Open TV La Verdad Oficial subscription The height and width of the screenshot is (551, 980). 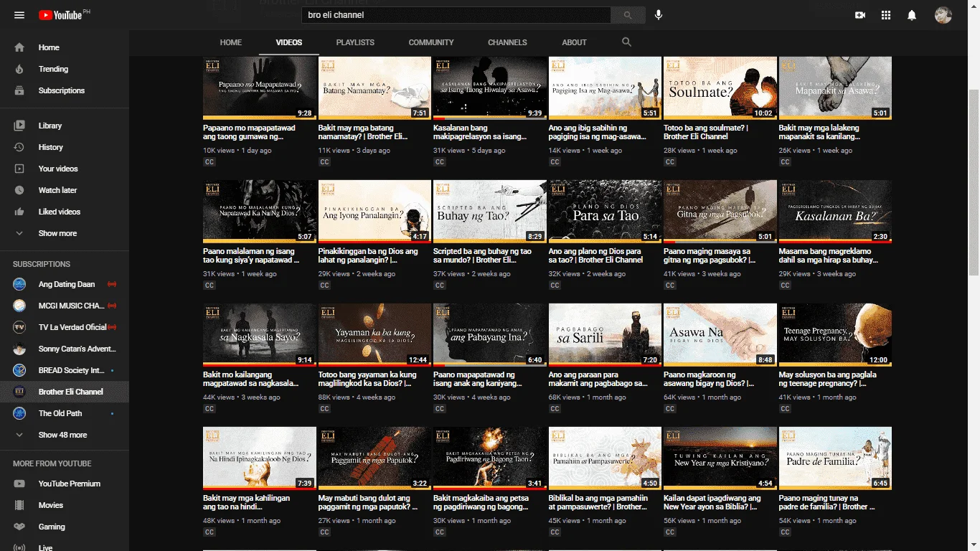pos(65,327)
